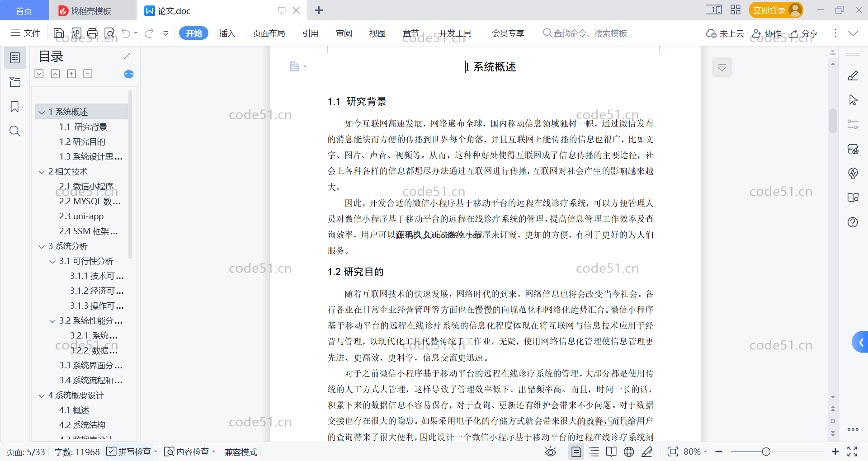Open the 视图 ribbon tab
The width and height of the screenshot is (868, 461).
click(x=377, y=33)
